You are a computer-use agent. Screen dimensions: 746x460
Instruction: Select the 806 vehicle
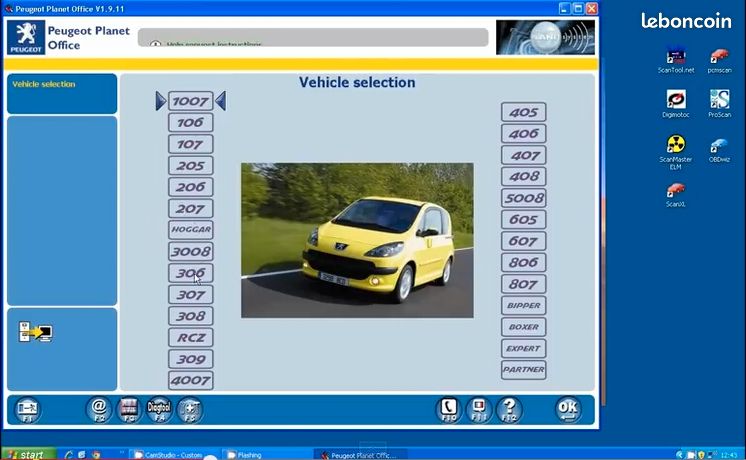[x=524, y=262]
